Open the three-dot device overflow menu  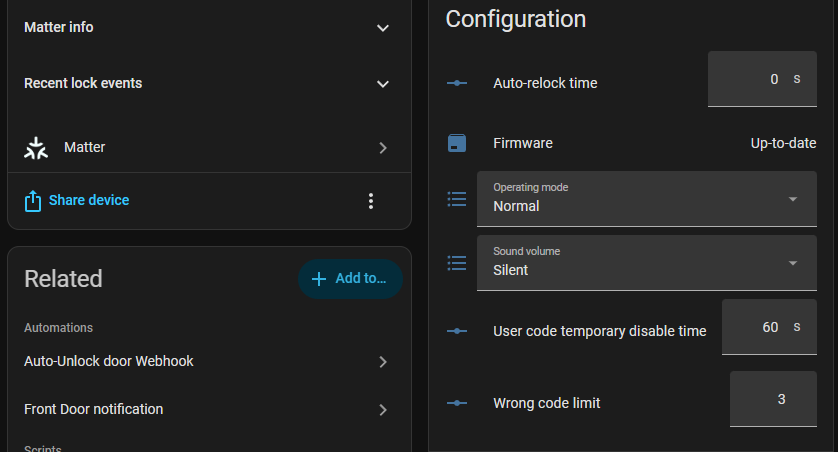pos(371,201)
